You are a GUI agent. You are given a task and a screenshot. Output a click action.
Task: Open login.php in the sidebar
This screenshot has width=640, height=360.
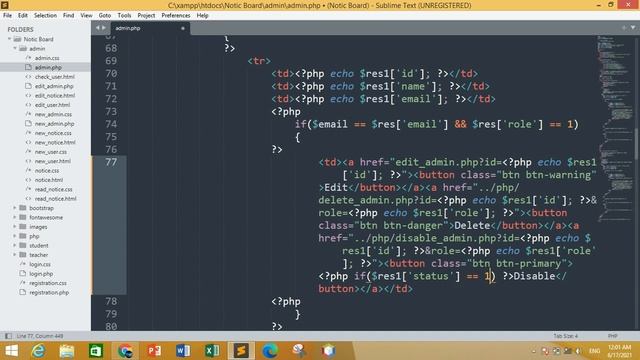pyautogui.click(x=41, y=274)
